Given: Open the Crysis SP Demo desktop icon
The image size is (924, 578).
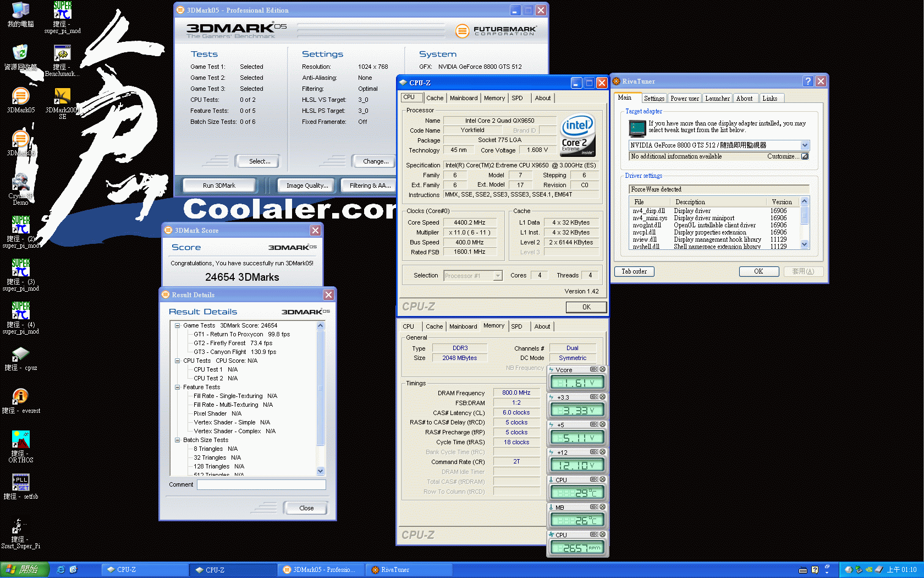Looking at the screenshot, I should tap(20, 189).
